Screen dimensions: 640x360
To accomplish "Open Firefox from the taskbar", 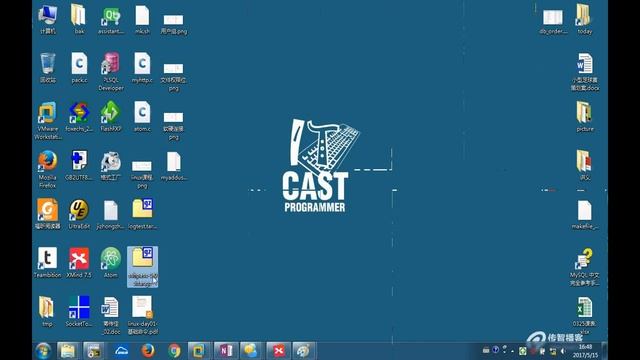I will pos(147,351).
